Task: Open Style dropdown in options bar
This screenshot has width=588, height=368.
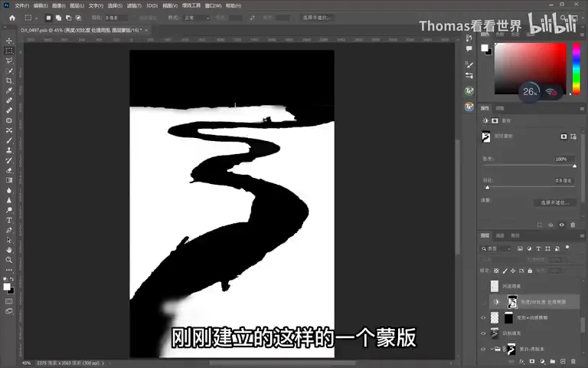Action: (x=197, y=18)
